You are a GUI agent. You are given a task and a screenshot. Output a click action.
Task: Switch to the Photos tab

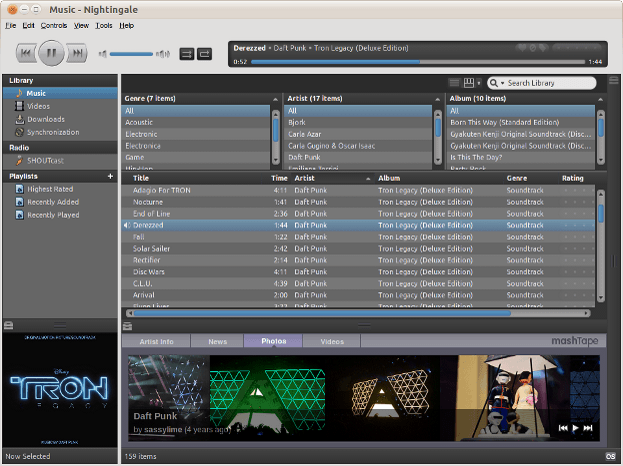[273, 341]
